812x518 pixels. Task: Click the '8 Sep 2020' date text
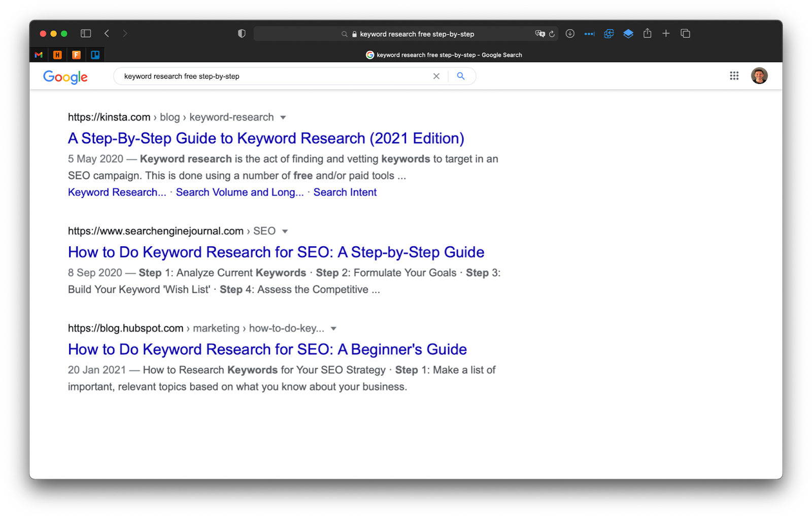pyautogui.click(x=95, y=273)
